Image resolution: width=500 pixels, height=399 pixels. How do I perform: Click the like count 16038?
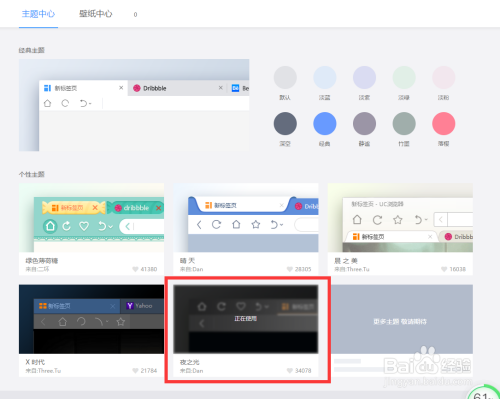pos(457,269)
